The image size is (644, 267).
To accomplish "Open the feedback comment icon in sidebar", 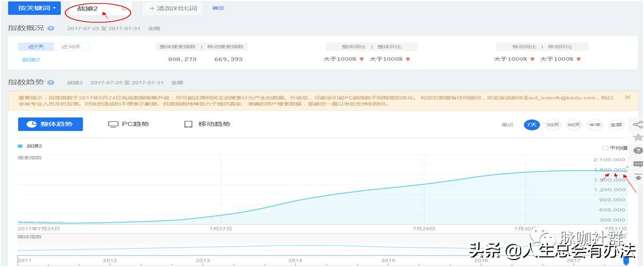I will click(x=638, y=164).
